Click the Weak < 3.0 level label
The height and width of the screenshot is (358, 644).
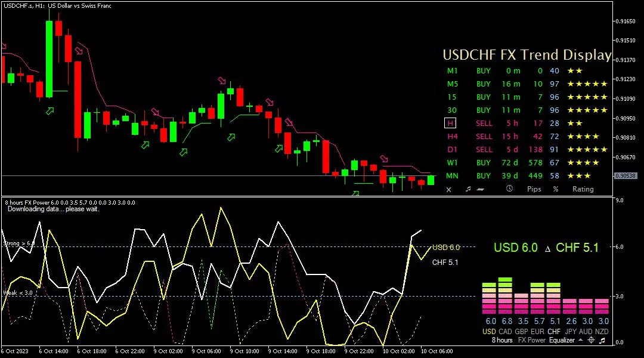[x=18, y=292]
